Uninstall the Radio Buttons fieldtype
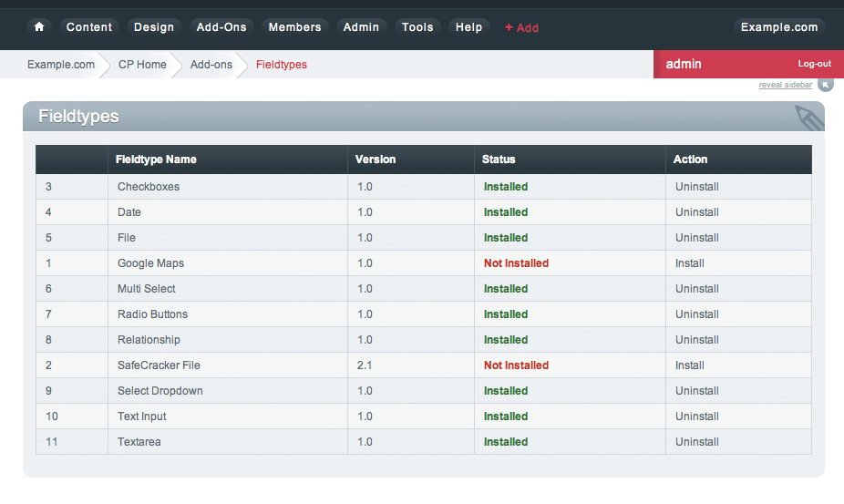The image size is (844, 504). [x=697, y=314]
